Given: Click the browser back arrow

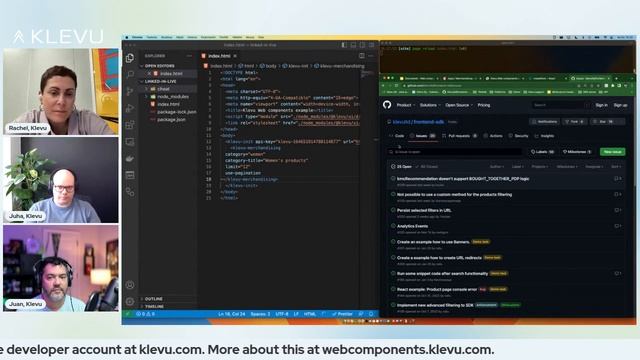Looking at the screenshot, I should click(383, 85).
